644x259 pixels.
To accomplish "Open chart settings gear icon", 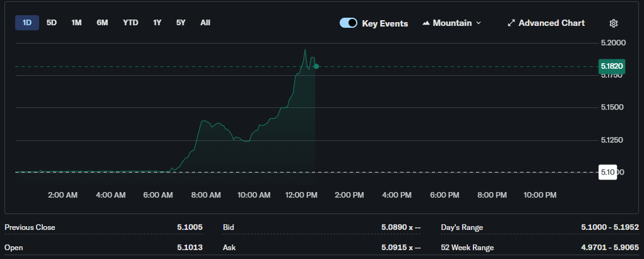I will pos(613,23).
